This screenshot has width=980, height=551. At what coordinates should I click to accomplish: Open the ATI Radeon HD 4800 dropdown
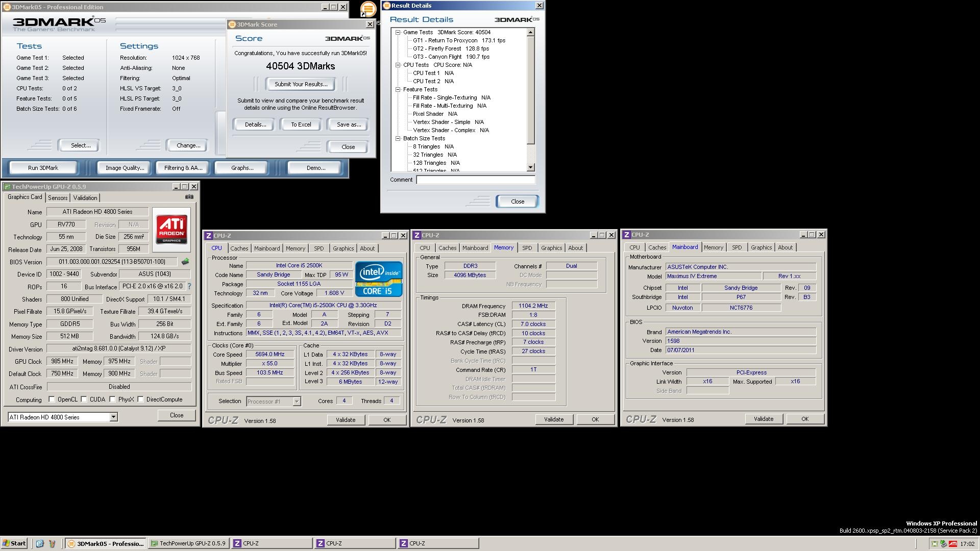point(113,417)
